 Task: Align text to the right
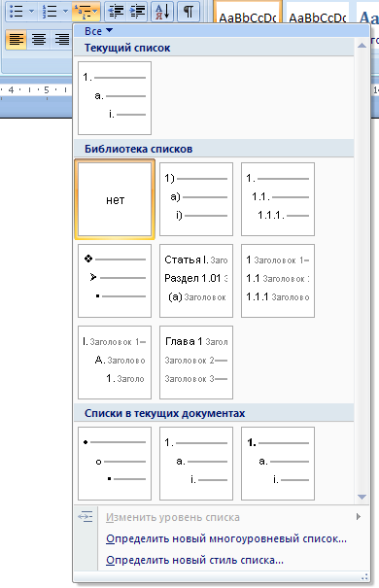coord(61,40)
